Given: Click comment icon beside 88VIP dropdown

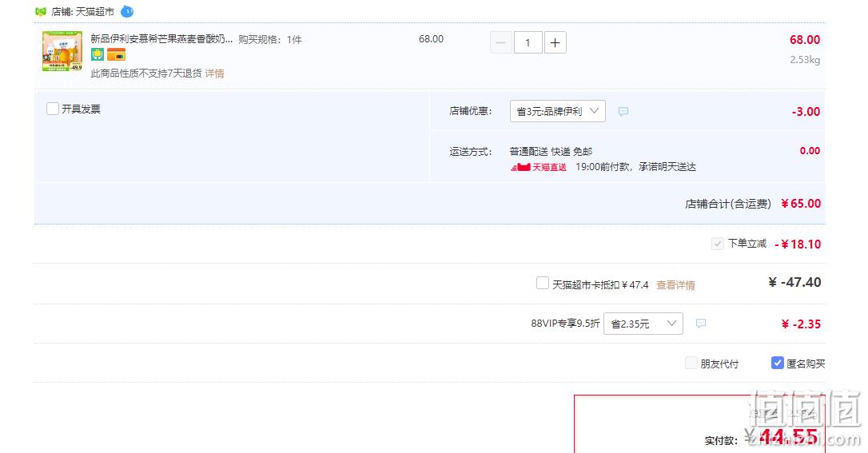Looking at the screenshot, I should [701, 324].
